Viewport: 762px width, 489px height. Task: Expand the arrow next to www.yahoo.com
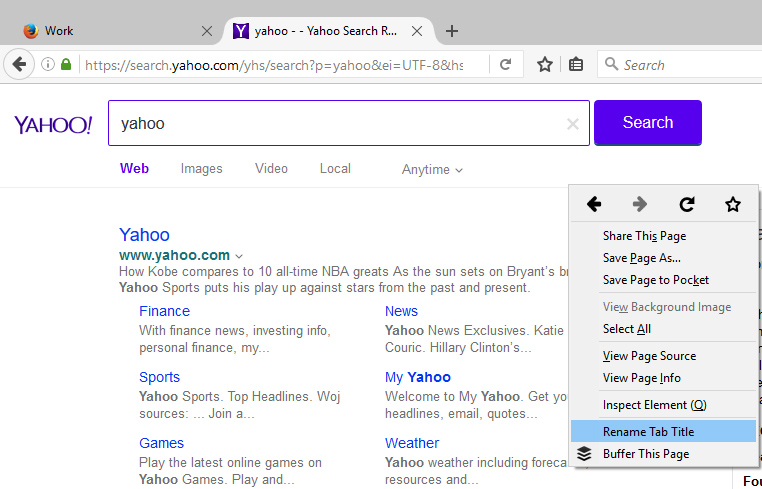(x=240, y=256)
